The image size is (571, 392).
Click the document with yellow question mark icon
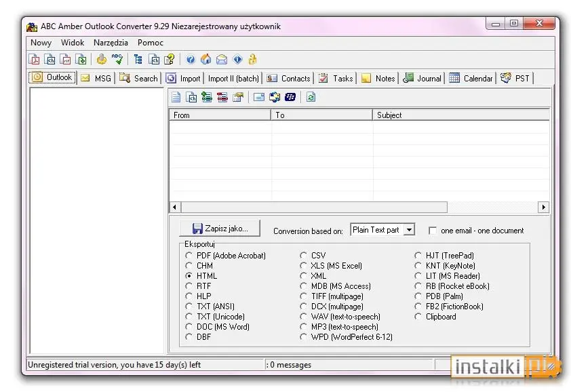click(170, 60)
